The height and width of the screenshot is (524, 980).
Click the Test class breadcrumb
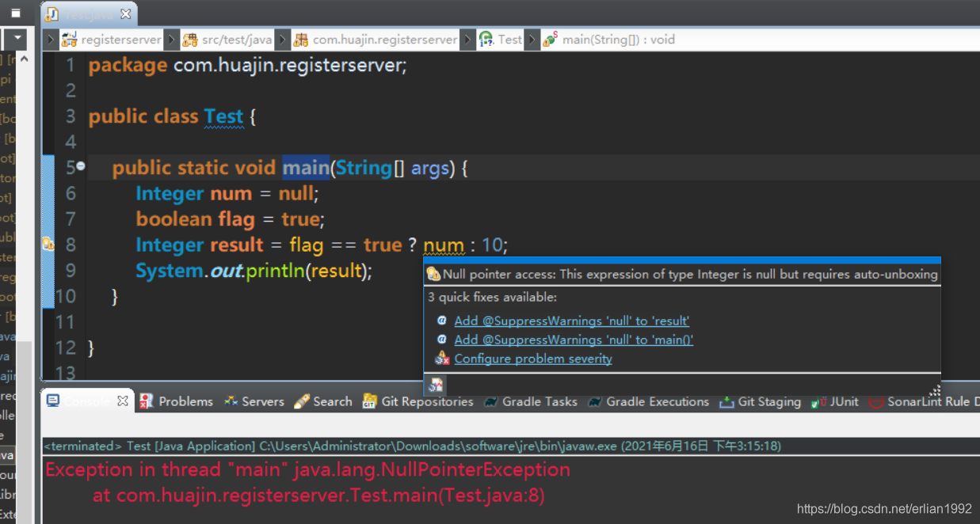[501, 40]
